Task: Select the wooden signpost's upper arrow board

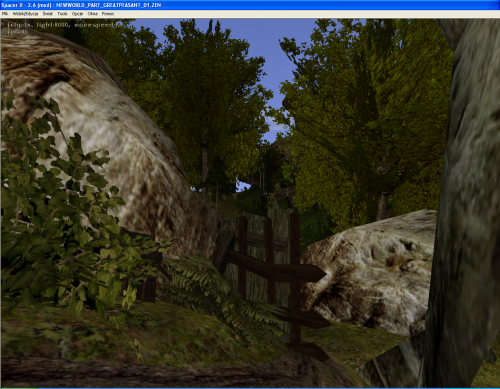Action: coord(277,267)
